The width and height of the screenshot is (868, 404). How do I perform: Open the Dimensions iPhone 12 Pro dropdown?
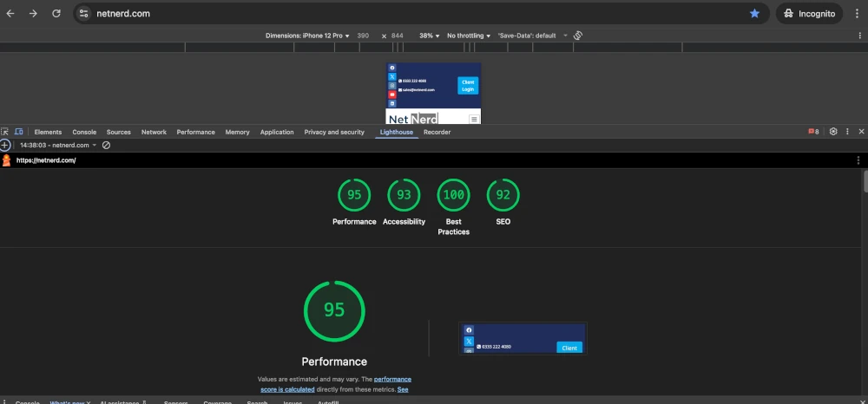307,36
